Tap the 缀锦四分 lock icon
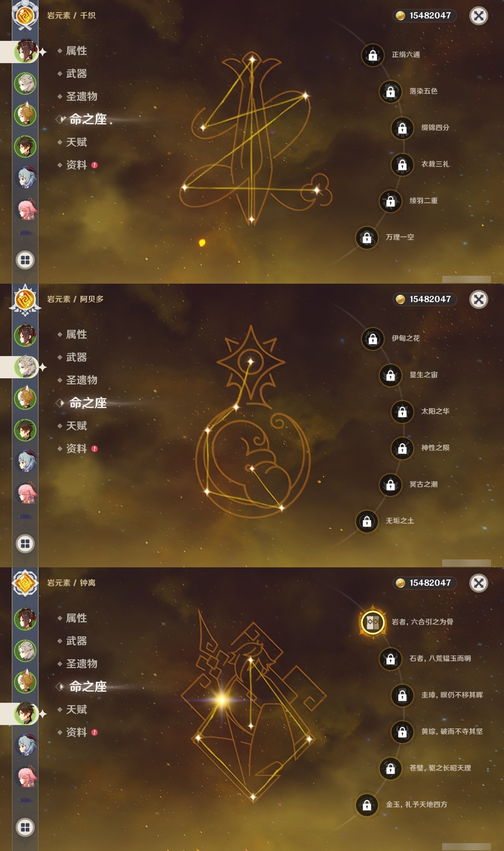 click(402, 128)
